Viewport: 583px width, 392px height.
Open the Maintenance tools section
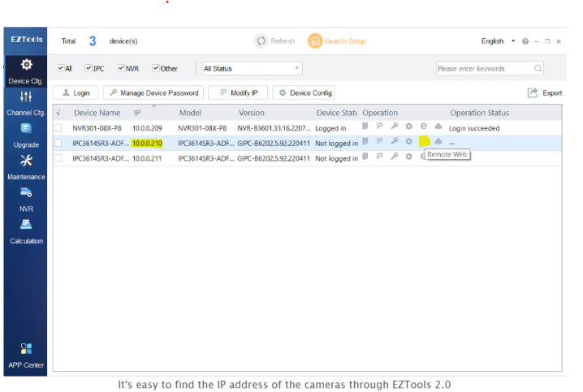tap(26, 166)
